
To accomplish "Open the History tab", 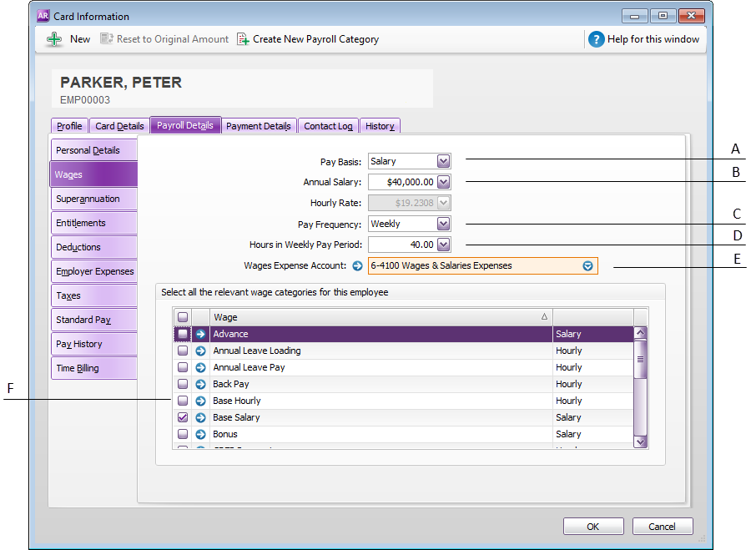I will click(380, 126).
